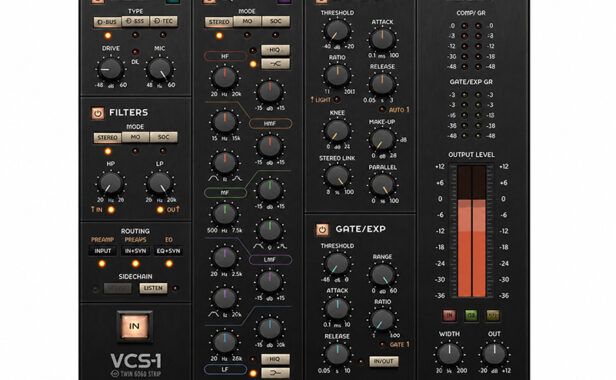Select the SSS preamp type
Screen dimensions: 616x380
[136, 21]
